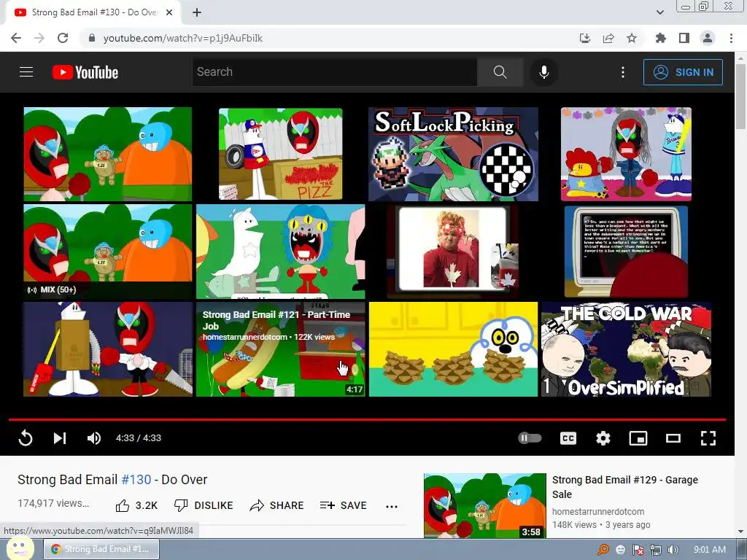Open the YouTube hamburger guide menu
This screenshot has height=560, width=747.
26,72
